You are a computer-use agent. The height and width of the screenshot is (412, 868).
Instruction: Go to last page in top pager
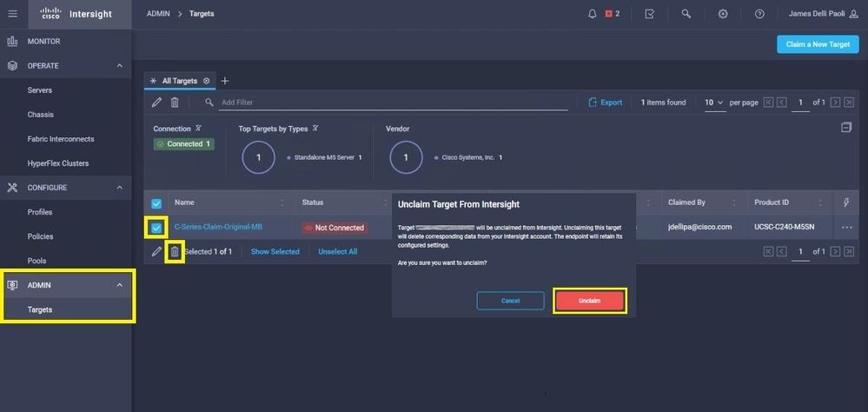[x=849, y=103]
